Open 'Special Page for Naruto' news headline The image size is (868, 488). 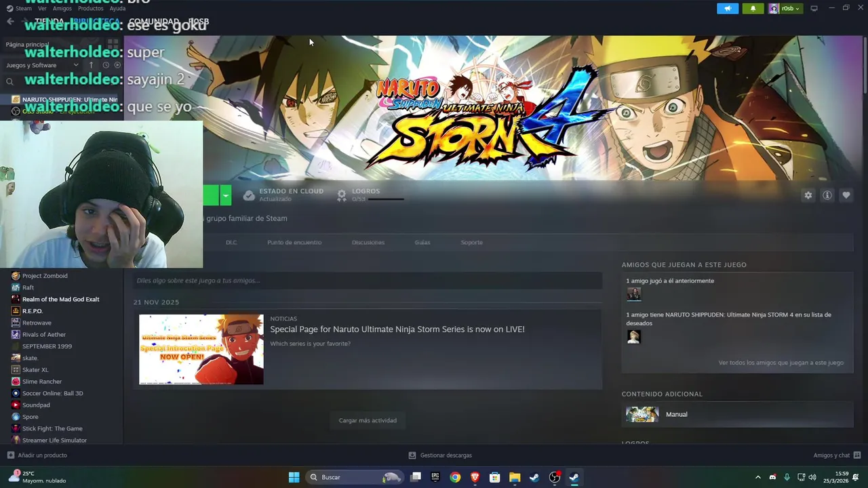(397, 329)
